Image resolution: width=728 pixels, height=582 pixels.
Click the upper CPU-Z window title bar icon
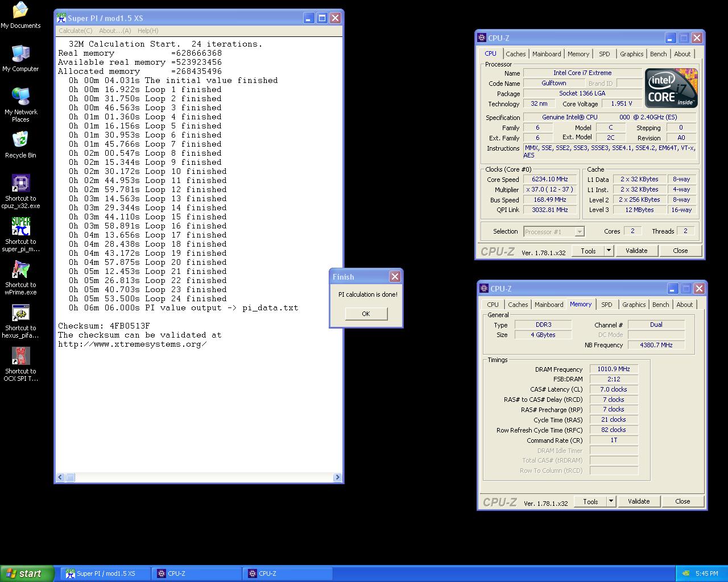(x=482, y=38)
